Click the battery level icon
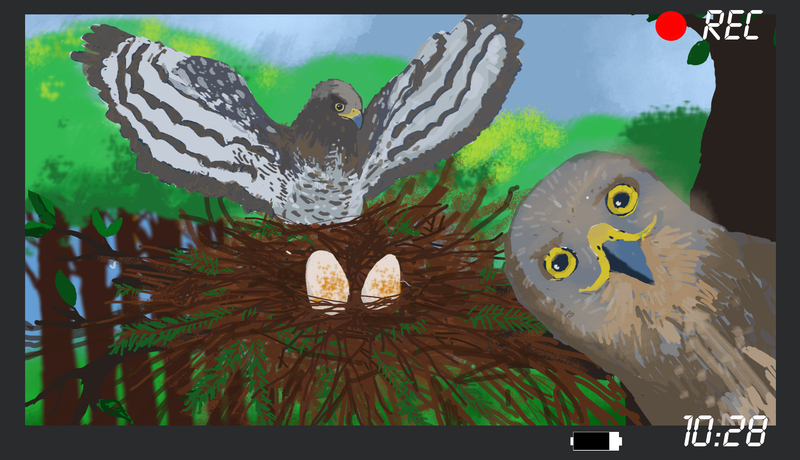The width and height of the screenshot is (800, 460). [596, 440]
